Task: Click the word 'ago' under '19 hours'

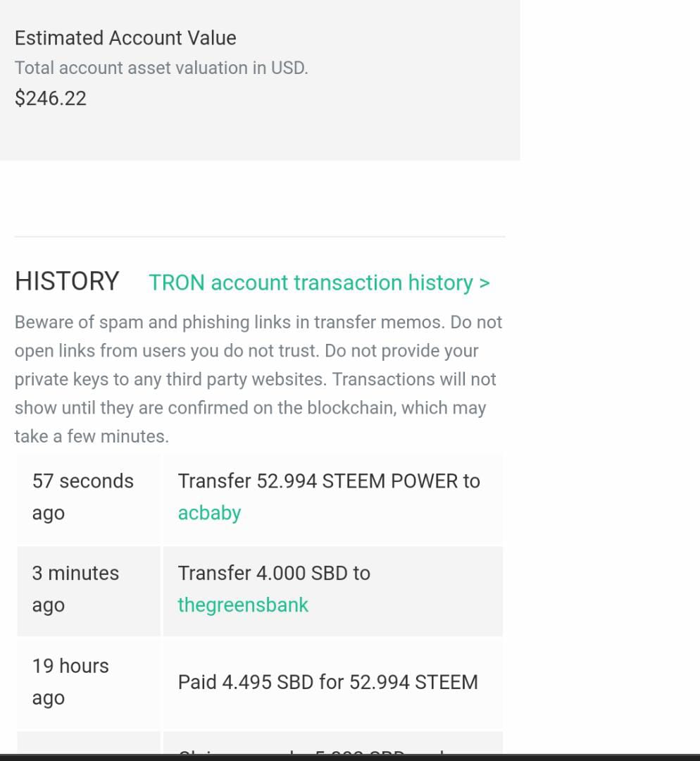Action: [48, 698]
